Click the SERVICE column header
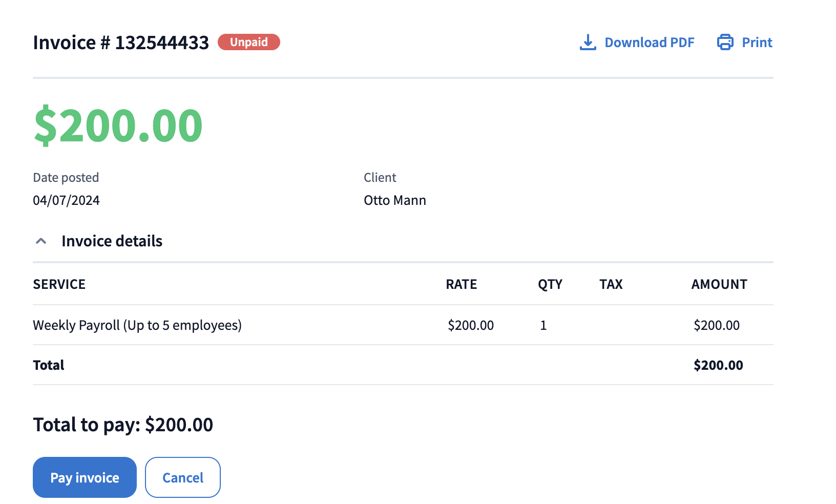 (x=59, y=284)
